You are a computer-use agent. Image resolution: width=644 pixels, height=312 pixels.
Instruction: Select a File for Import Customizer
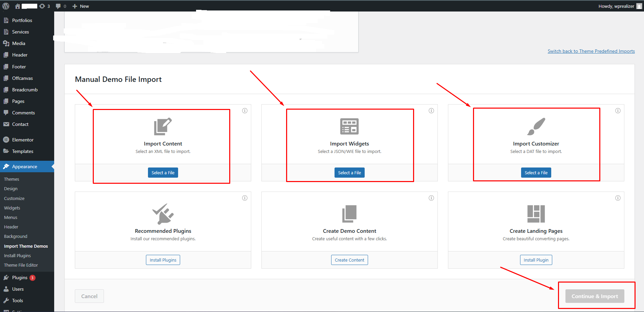(536, 173)
